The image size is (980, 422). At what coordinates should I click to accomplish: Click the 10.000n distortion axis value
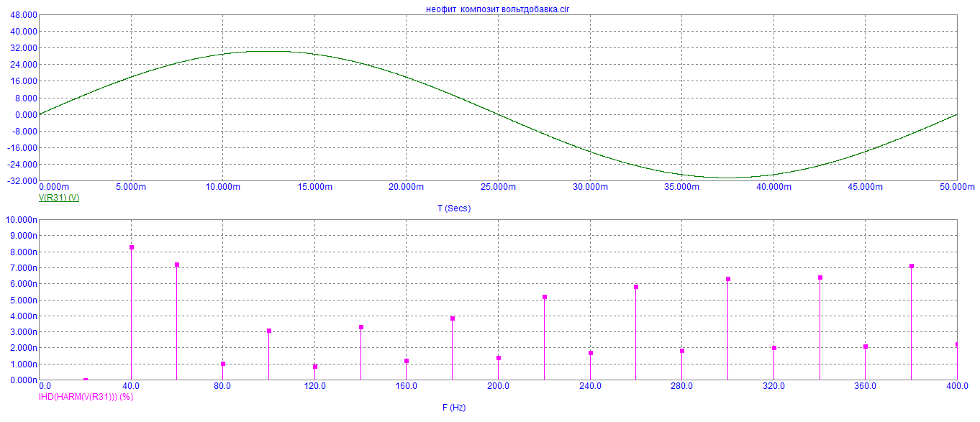[22, 220]
